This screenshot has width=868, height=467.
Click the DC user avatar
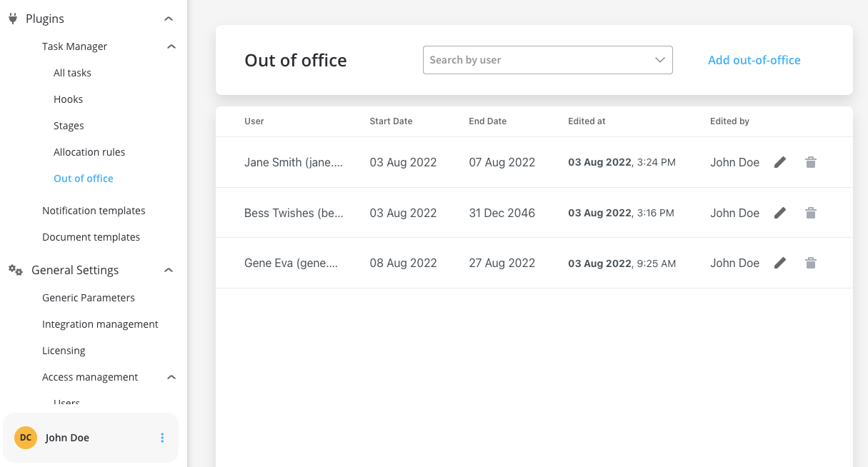[x=26, y=438]
